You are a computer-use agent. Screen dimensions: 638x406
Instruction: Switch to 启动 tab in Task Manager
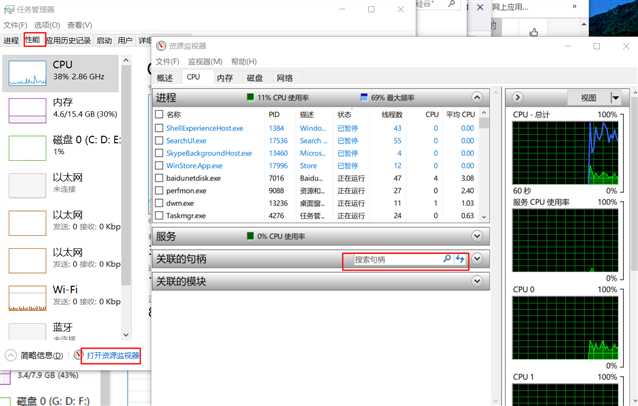point(104,40)
